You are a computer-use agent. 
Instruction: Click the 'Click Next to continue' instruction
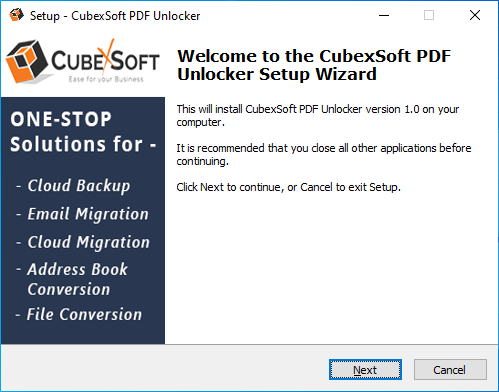point(288,187)
